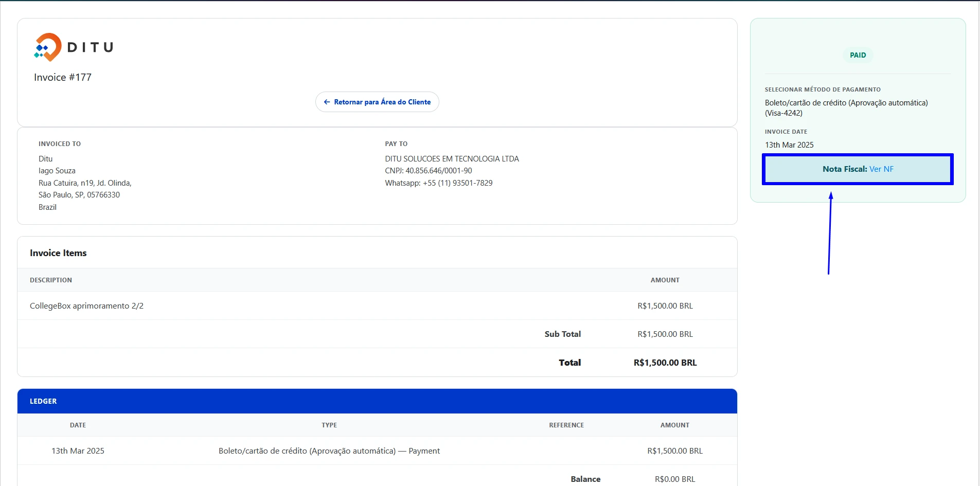Click the LEDGER section header
Viewport: 980px width, 486px height.
[x=377, y=401]
